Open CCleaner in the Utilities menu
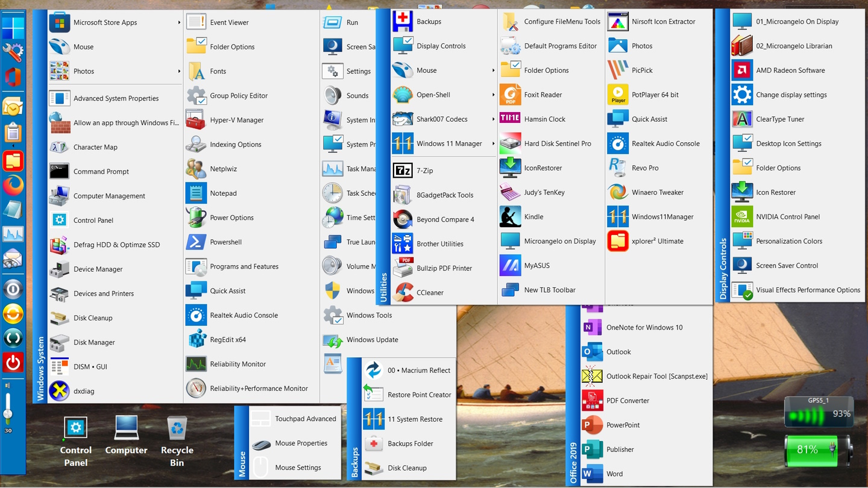Viewport: 868px width, 488px height. coord(430,293)
